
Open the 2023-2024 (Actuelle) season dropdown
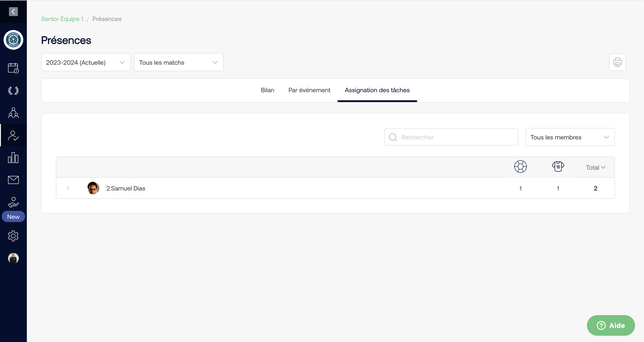click(86, 62)
